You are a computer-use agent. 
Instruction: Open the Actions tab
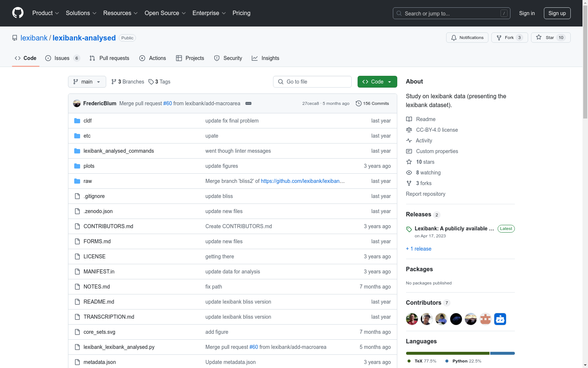click(153, 58)
